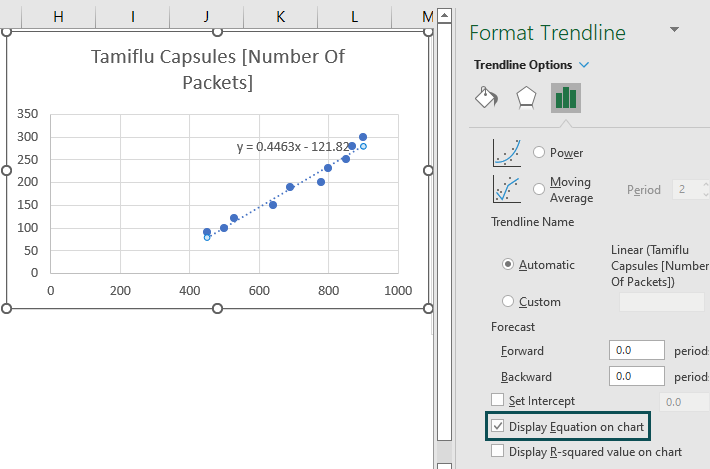Click the Forecast section label
The width and height of the screenshot is (710, 469).
pos(513,327)
